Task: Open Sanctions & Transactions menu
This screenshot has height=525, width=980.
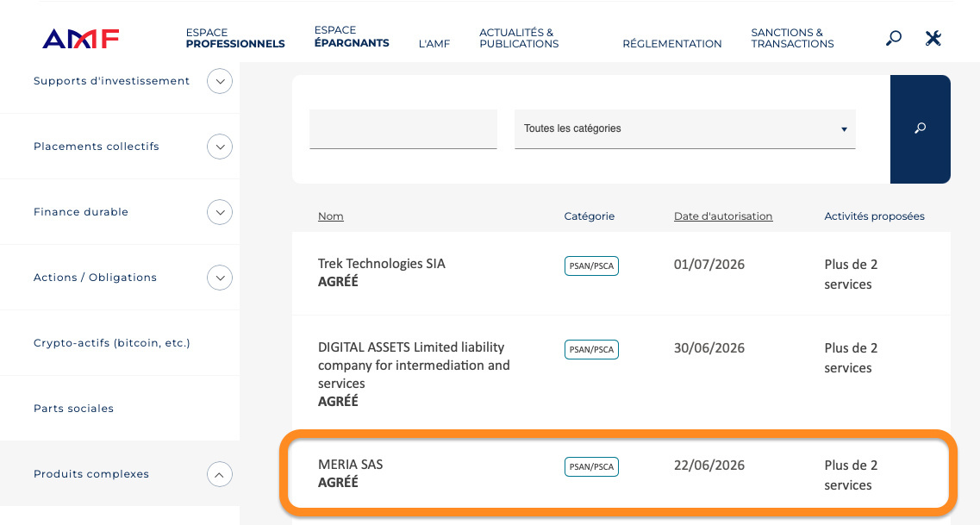Action: pos(792,38)
